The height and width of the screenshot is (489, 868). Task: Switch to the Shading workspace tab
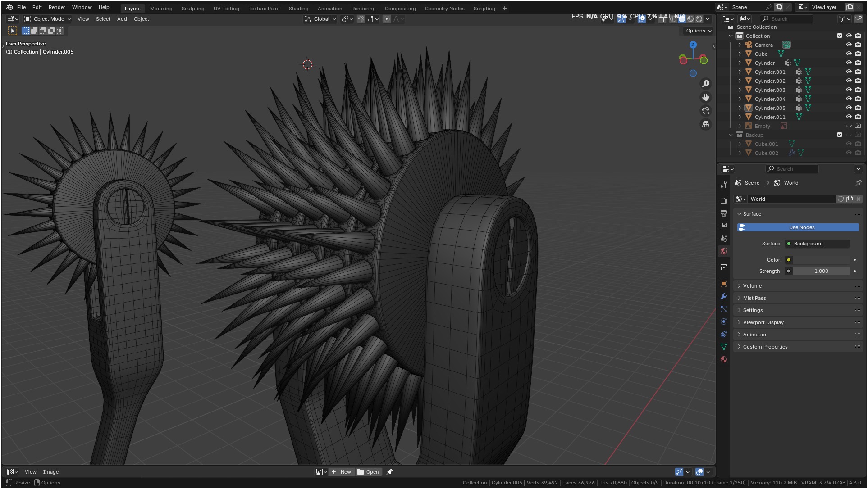pos(298,9)
